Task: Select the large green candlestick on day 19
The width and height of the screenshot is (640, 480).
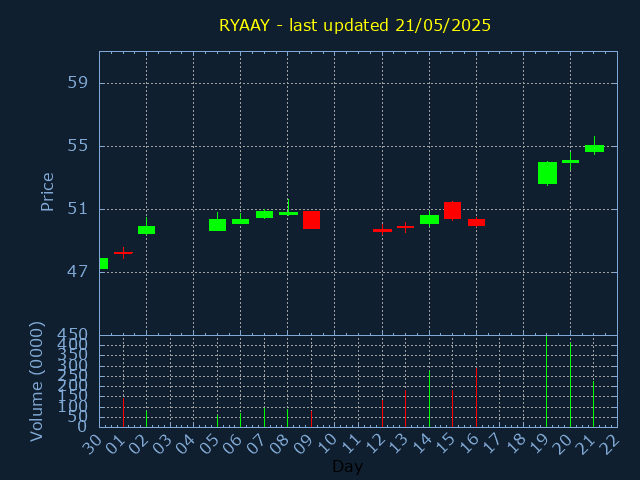Action: (x=547, y=173)
